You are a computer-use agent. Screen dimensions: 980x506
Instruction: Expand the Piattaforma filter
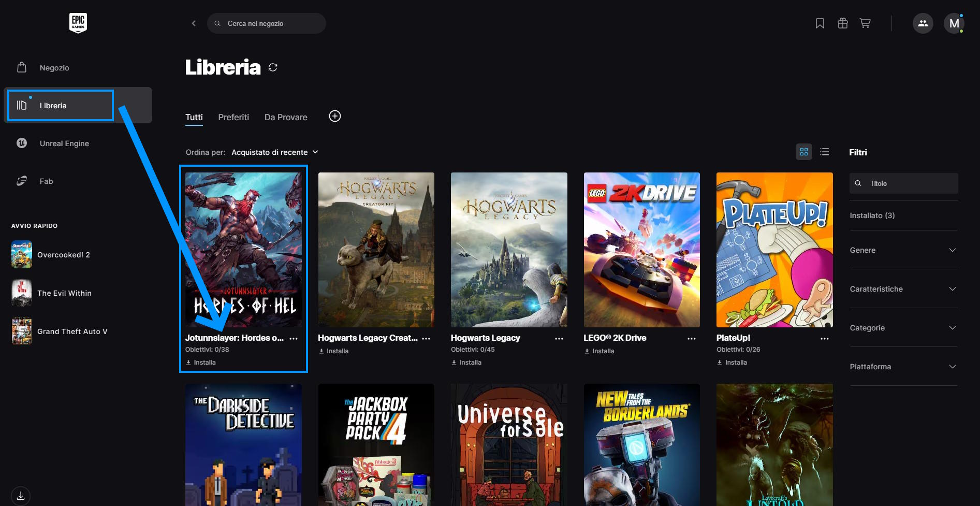(903, 367)
